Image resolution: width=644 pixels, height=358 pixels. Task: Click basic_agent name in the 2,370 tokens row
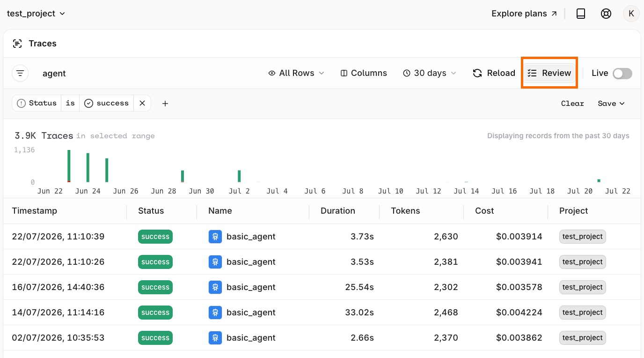coord(251,338)
